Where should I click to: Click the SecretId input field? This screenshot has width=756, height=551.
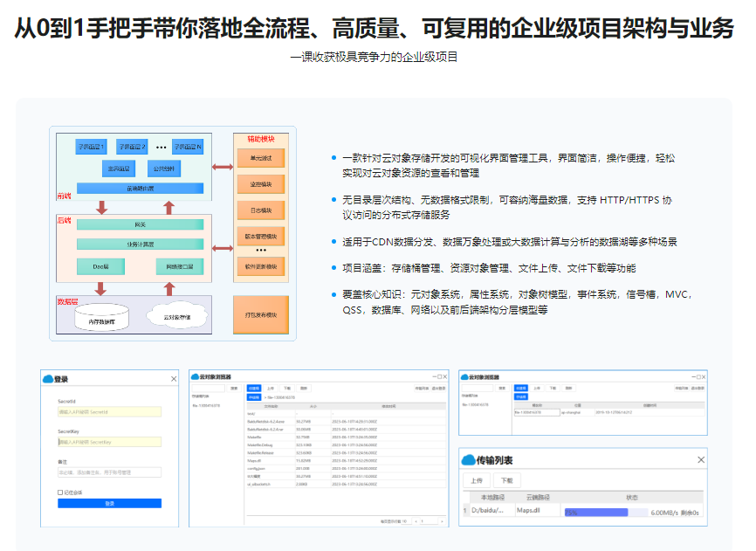point(110,411)
